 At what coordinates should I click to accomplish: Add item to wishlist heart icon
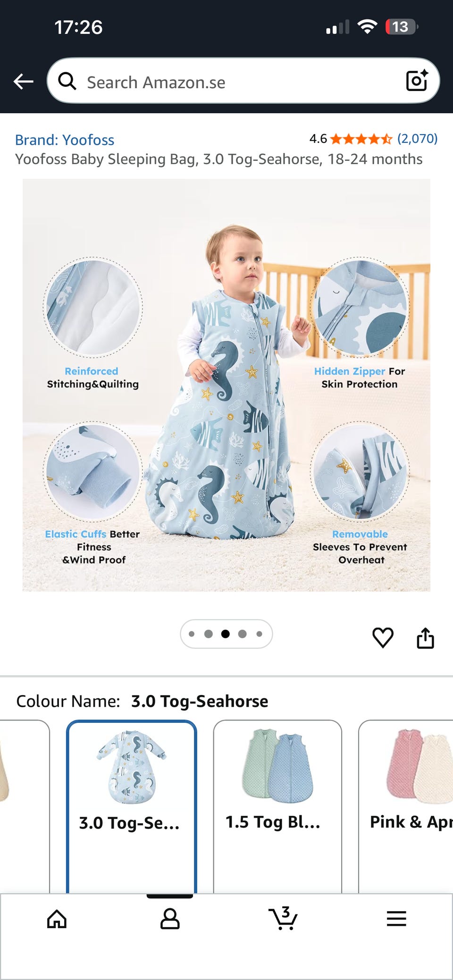(383, 637)
